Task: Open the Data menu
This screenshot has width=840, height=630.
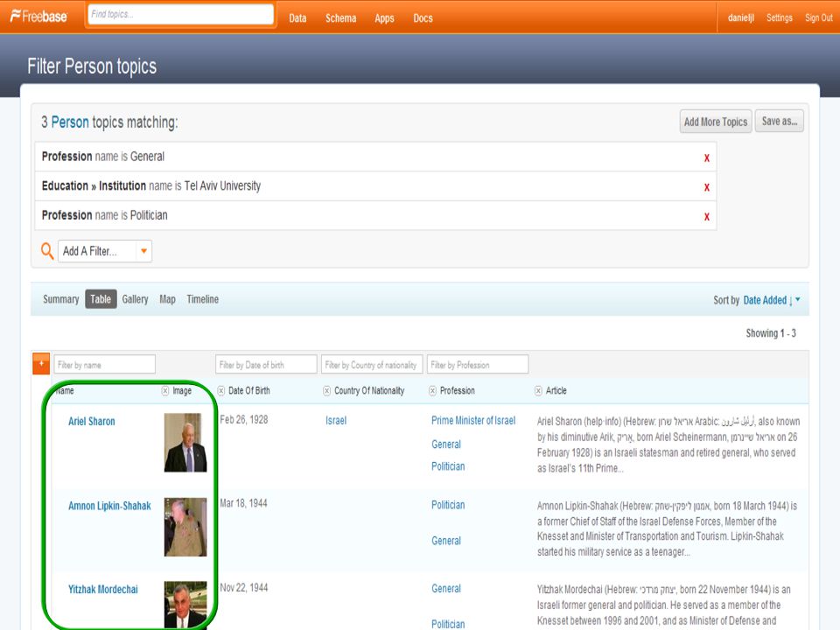Action: 297,18
